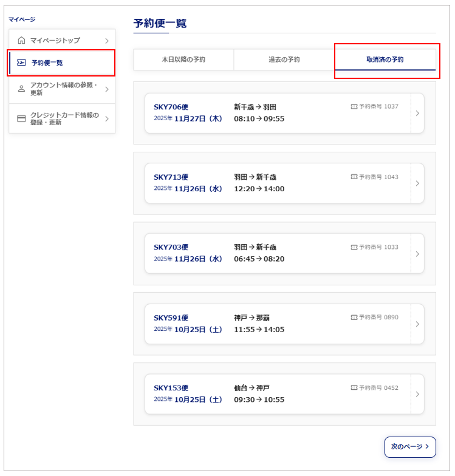Click 予約番号 1037 text
This screenshot has height=476, width=455.
click(x=378, y=107)
